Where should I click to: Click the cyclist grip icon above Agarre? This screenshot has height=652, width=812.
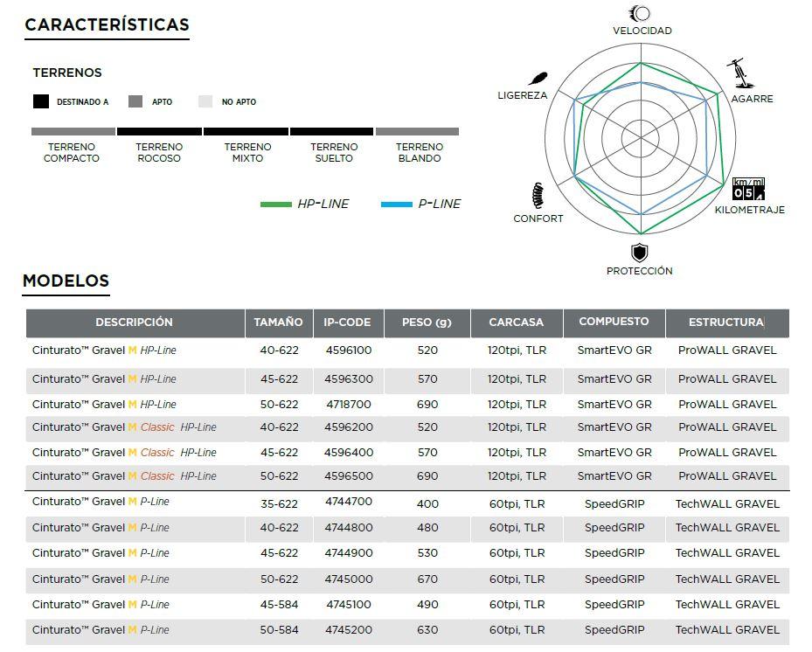click(x=742, y=73)
